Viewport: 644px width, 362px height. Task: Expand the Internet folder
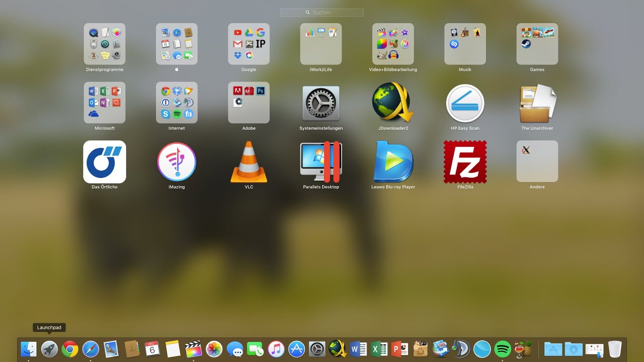pyautogui.click(x=177, y=103)
